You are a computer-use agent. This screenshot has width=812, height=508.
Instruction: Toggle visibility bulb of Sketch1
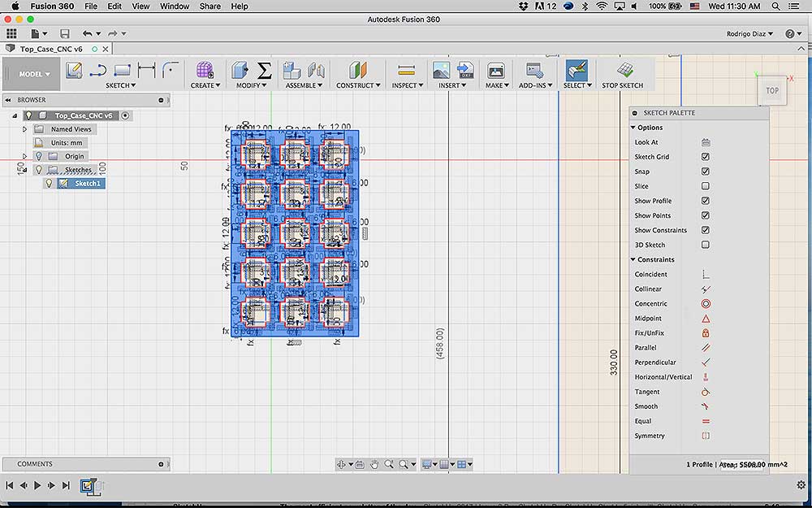point(50,184)
